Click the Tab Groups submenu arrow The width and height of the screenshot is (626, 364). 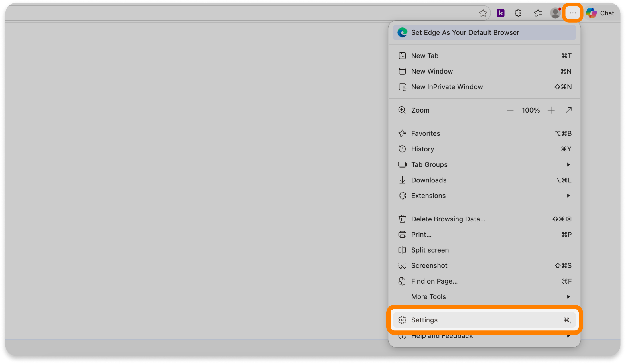[568, 165]
